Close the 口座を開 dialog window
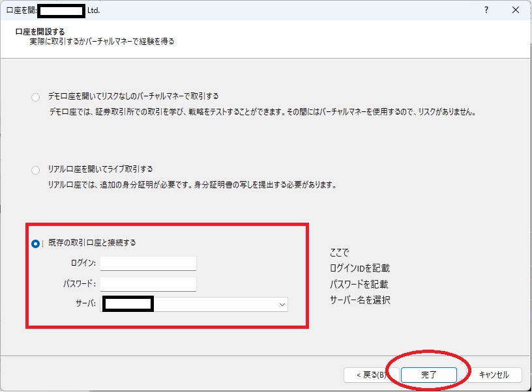The width and height of the screenshot is (532, 392). click(x=516, y=11)
